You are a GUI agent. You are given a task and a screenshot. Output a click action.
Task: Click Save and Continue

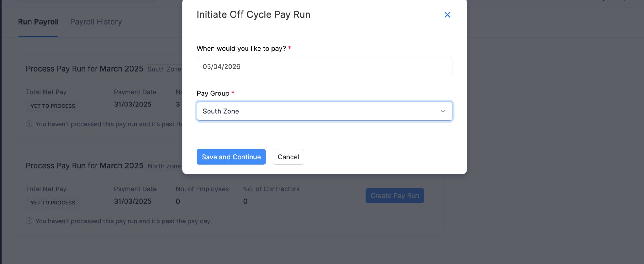click(x=231, y=157)
